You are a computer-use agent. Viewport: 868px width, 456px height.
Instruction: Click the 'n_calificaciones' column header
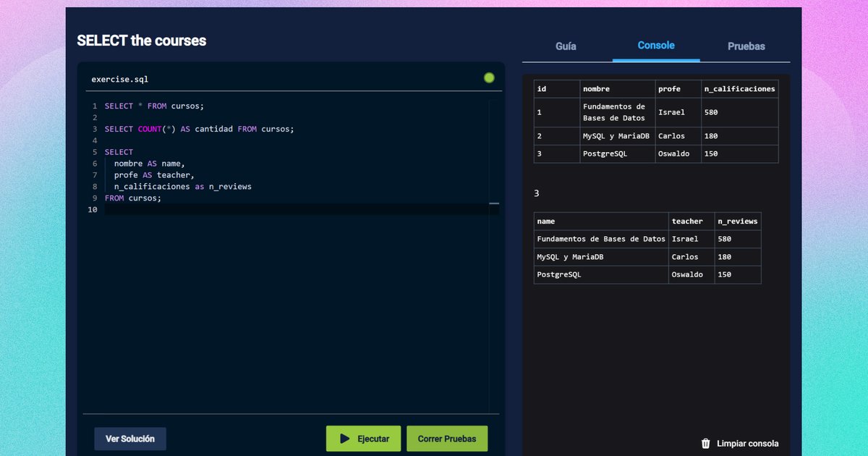tap(740, 89)
